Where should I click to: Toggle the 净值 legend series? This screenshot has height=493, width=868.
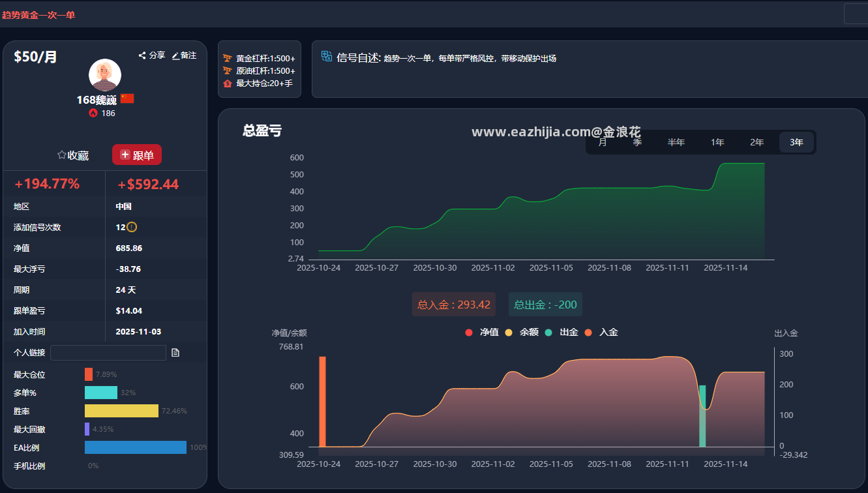(482, 333)
